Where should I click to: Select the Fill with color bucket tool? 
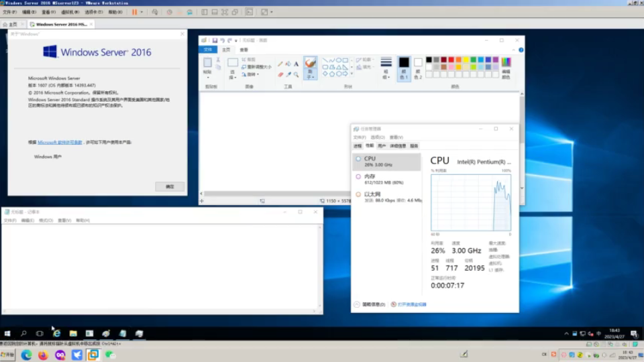(288, 64)
